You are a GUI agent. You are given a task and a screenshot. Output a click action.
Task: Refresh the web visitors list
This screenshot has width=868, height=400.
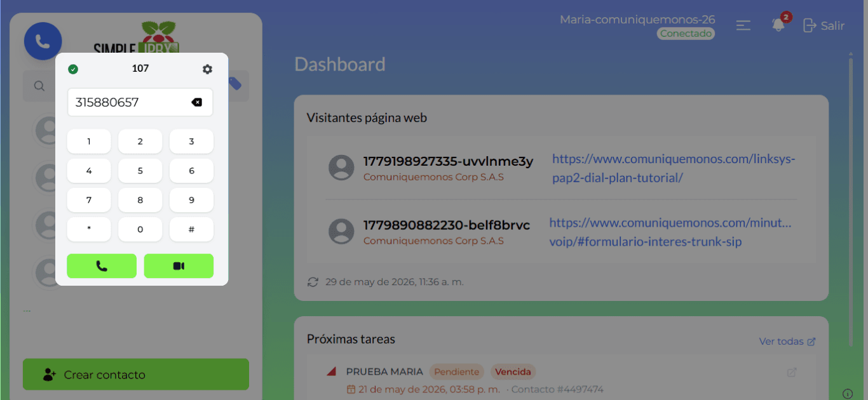coord(313,282)
